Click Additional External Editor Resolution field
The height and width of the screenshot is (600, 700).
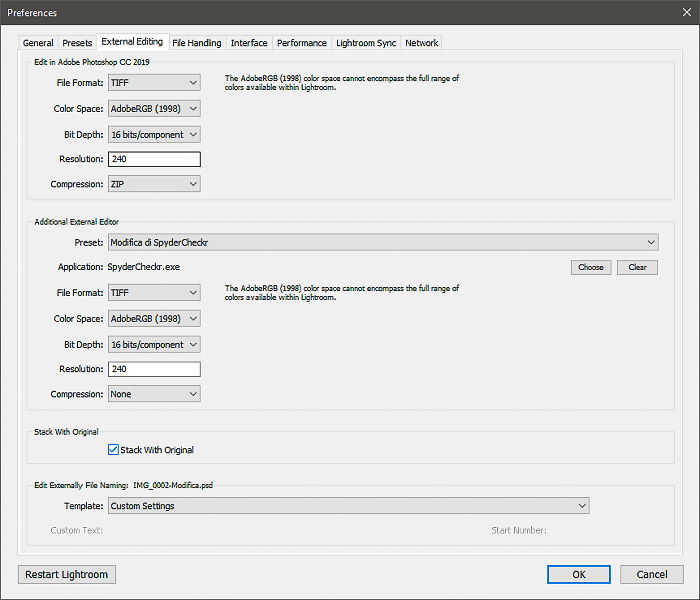(x=154, y=369)
